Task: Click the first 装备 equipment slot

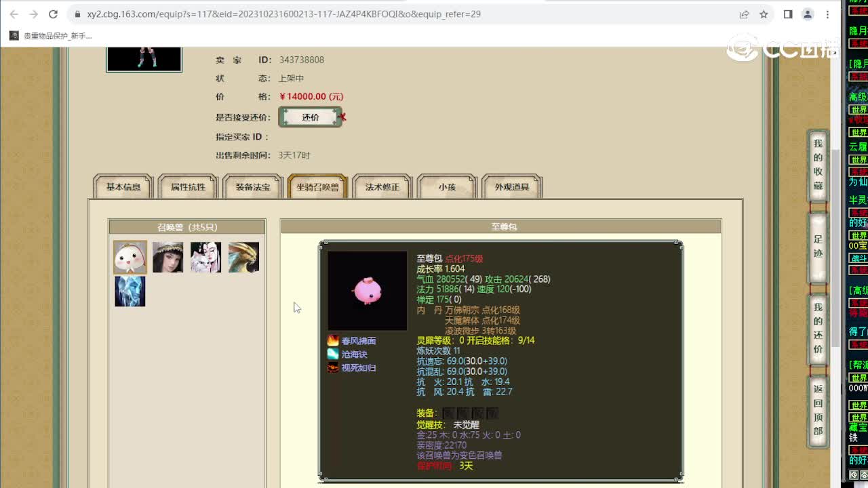Action: tap(448, 413)
